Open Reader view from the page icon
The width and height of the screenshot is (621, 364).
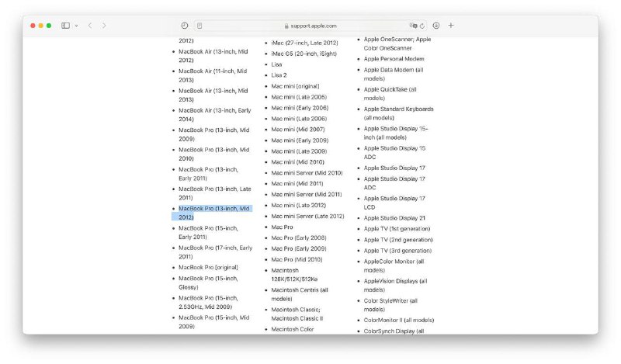(x=199, y=26)
